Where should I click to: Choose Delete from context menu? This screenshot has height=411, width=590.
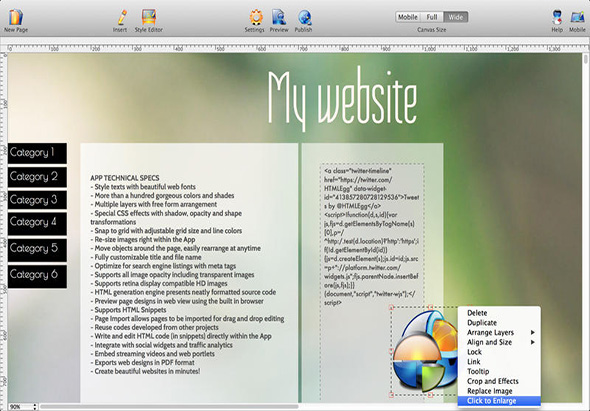[x=499, y=313]
